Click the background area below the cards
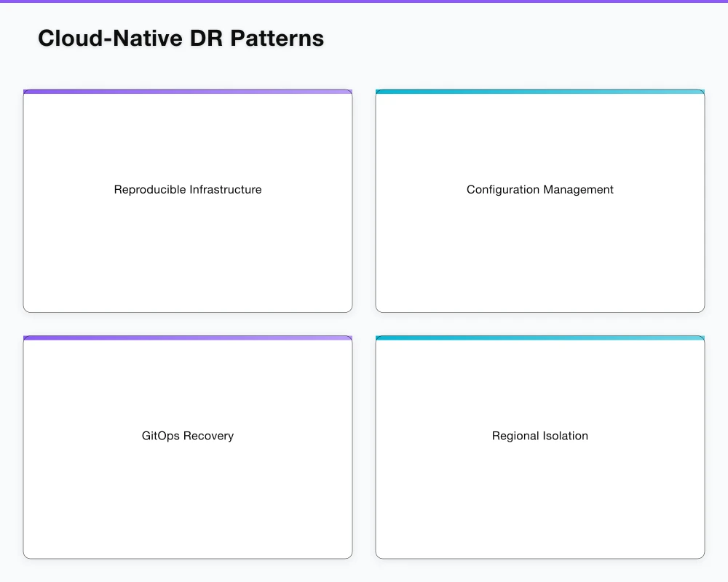Screen dimensions: 728x582 click(364, 571)
